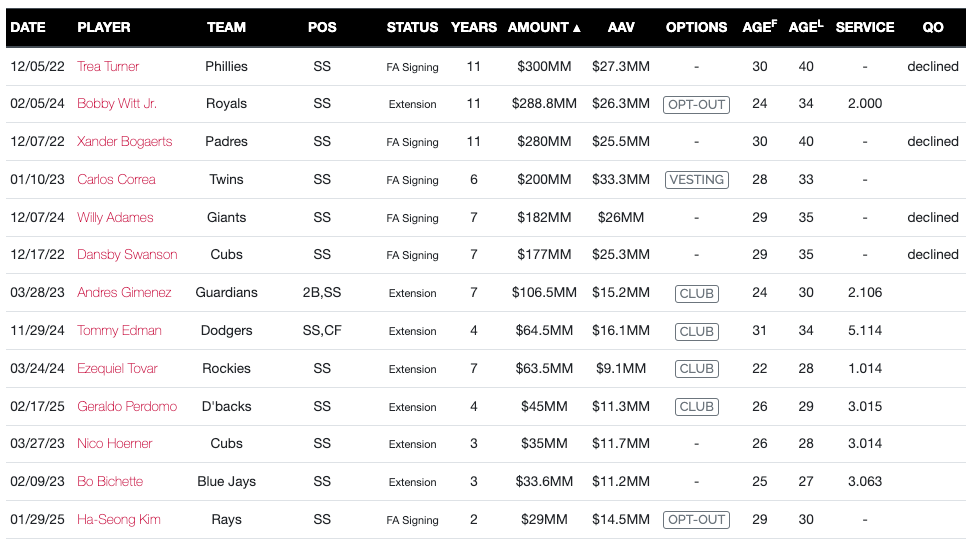Sort by OPTIONS column header
Screen dimensions: 973x541
(696, 27)
